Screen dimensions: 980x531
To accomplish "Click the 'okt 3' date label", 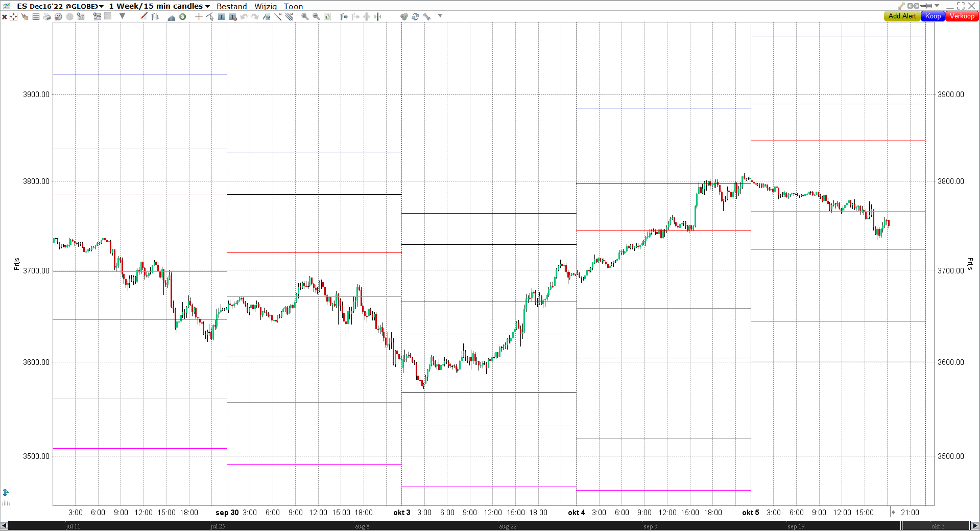I will click(x=402, y=513).
